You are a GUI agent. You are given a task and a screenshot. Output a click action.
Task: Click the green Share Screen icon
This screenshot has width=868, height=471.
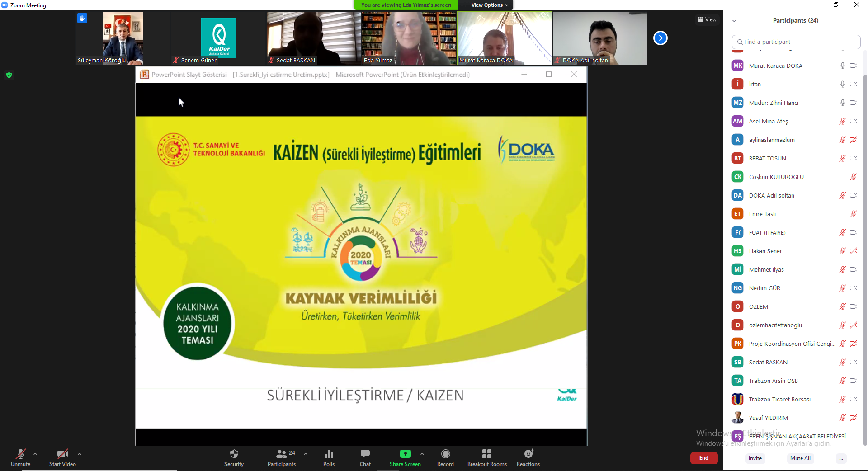pyautogui.click(x=405, y=454)
